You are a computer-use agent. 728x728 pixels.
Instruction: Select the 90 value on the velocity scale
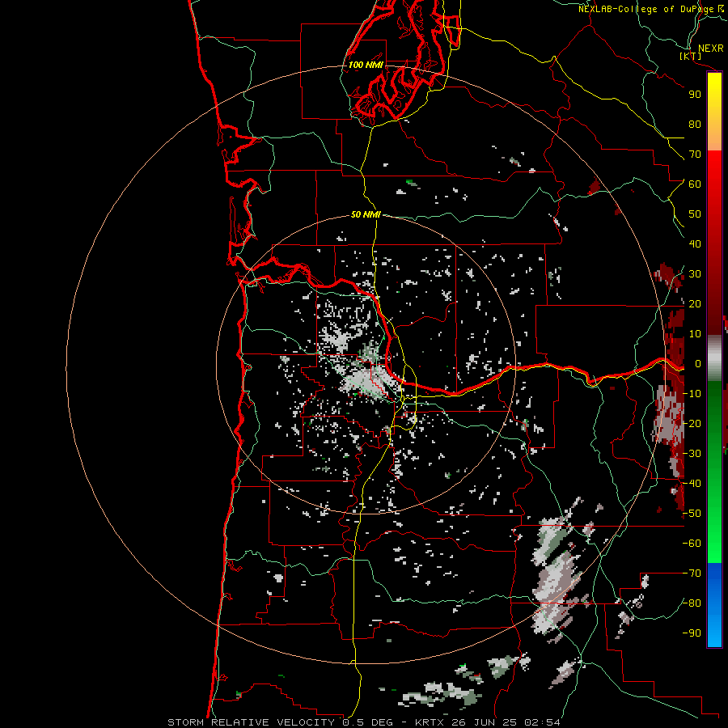point(695,95)
